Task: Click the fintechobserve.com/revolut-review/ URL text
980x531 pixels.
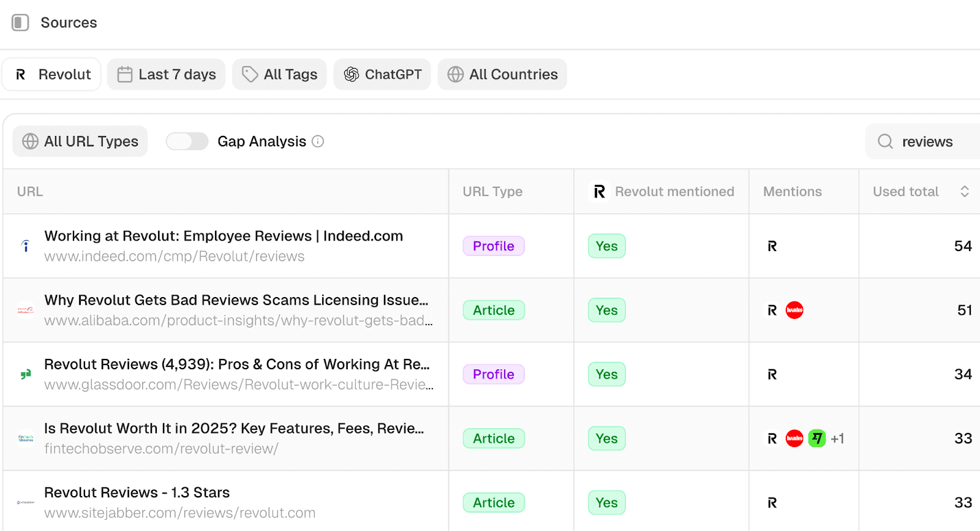Action: tap(161, 449)
